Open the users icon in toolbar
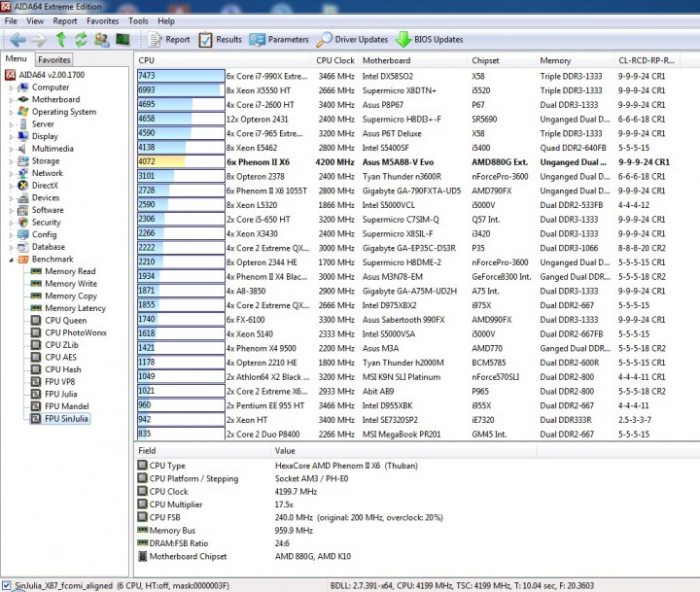This screenshot has height=592, width=700. (102, 40)
